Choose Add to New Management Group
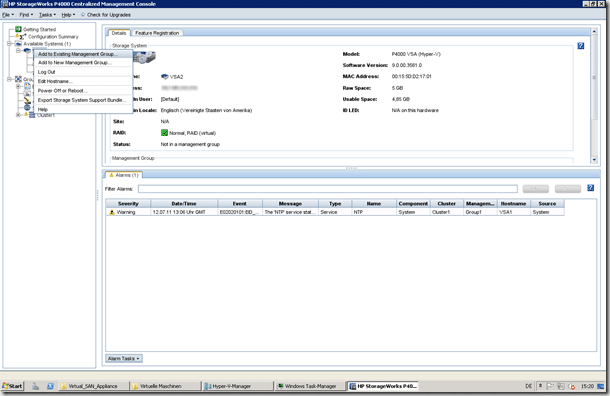Image resolution: width=610 pixels, height=396 pixels. click(x=83, y=63)
